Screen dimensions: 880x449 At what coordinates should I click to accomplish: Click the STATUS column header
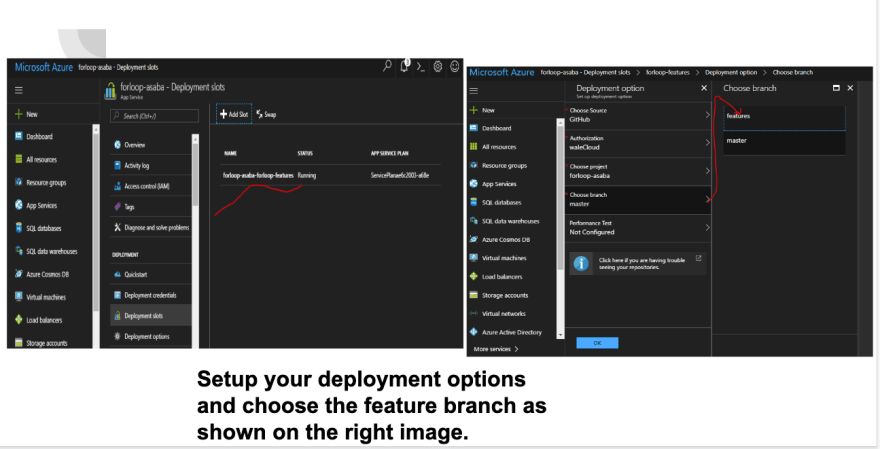(x=305, y=153)
